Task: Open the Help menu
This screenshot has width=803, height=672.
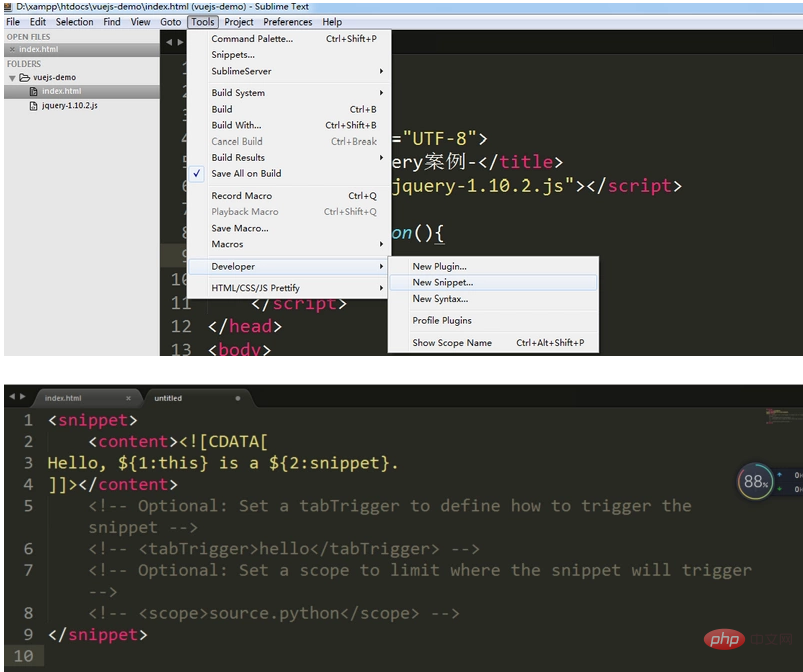Action: tap(332, 22)
